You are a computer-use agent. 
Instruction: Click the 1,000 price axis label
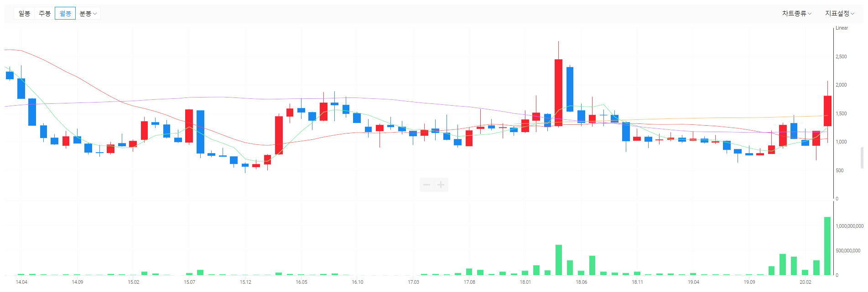pos(841,142)
